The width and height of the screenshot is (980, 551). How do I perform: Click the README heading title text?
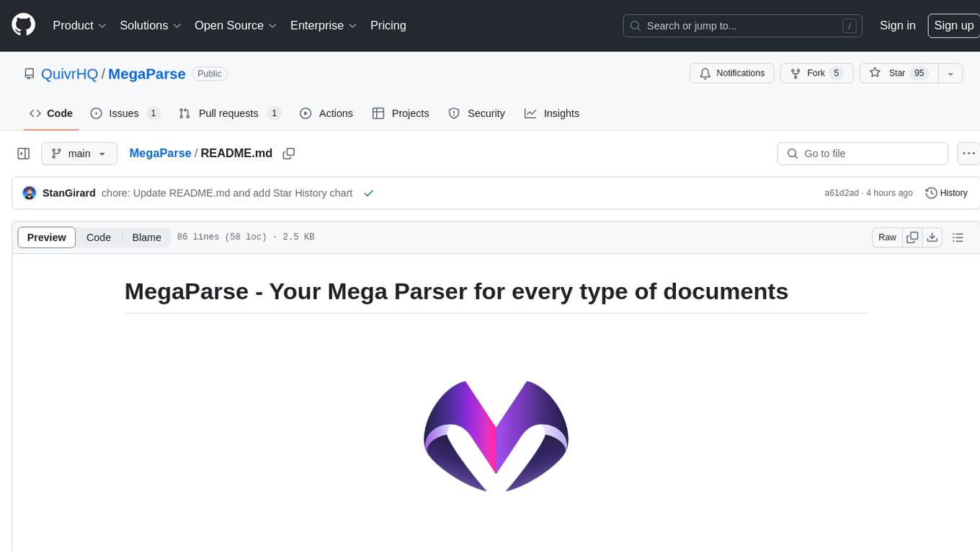coord(456,291)
